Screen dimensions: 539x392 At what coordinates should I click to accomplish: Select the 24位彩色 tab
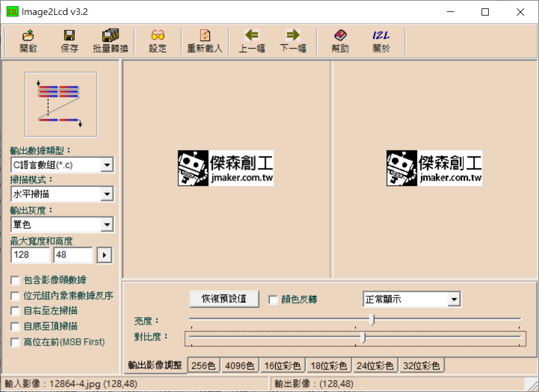coord(375,366)
